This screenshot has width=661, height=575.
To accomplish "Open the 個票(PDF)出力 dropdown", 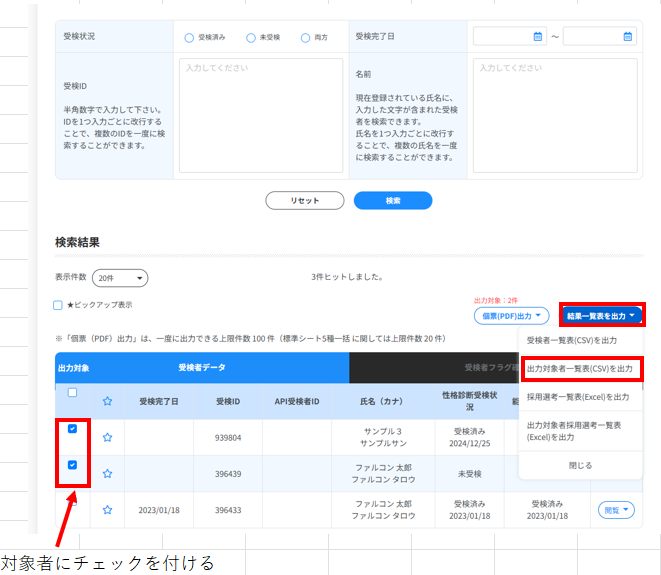I will (511, 316).
